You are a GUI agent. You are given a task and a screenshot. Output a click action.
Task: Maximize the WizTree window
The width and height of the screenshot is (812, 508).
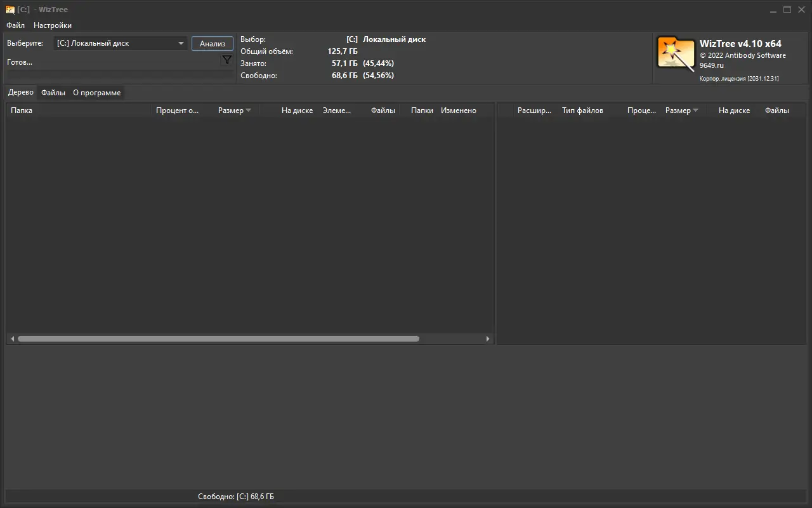pyautogui.click(x=787, y=10)
